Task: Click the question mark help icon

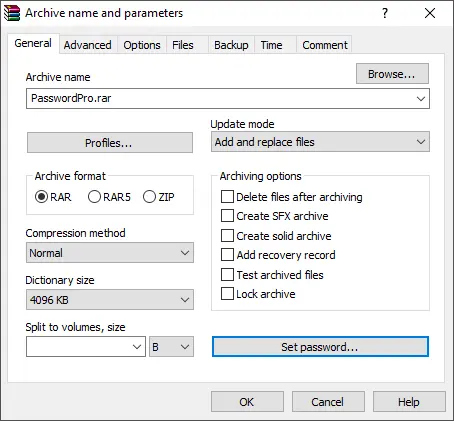Action: 385,13
